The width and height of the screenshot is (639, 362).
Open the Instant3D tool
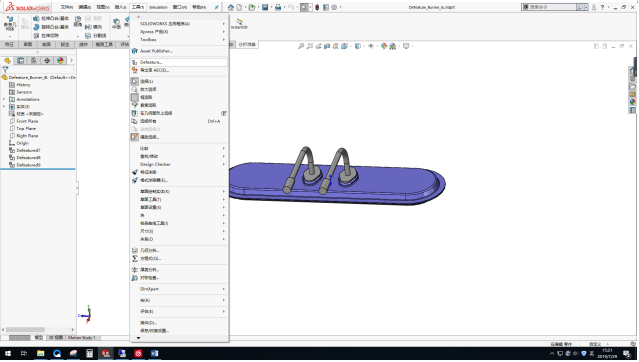click(x=239, y=24)
